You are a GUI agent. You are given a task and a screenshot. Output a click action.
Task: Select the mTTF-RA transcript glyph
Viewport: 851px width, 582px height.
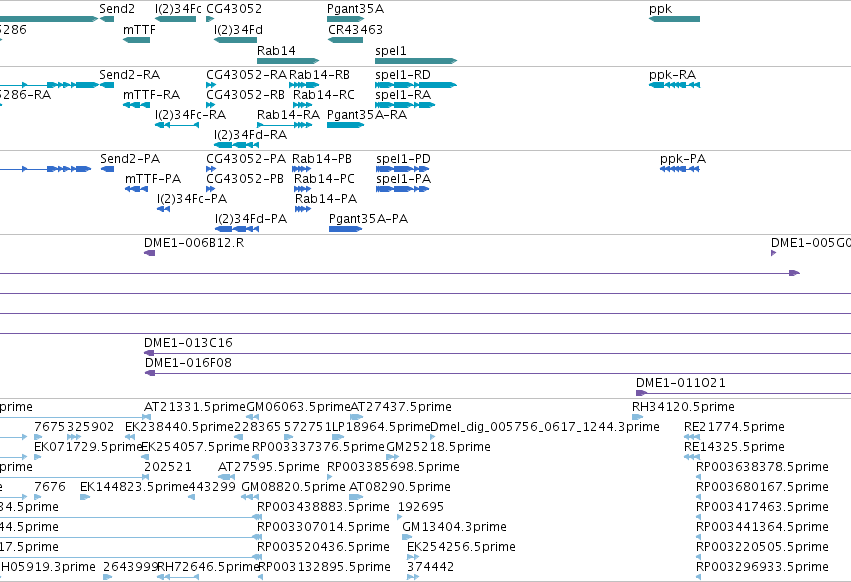tap(136, 105)
